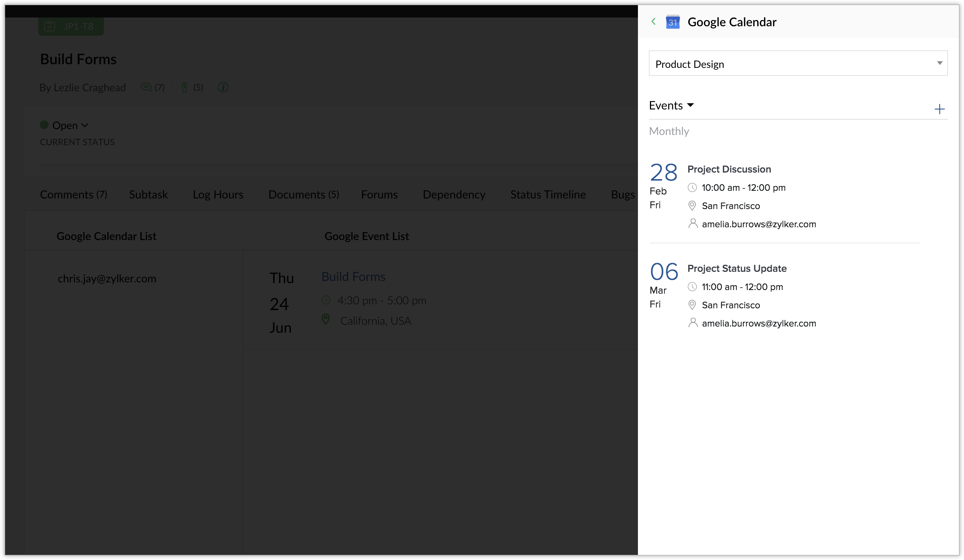Expand the Events filter dropdown
This screenshot has width=964, height=560.
(x=671, y=105)
